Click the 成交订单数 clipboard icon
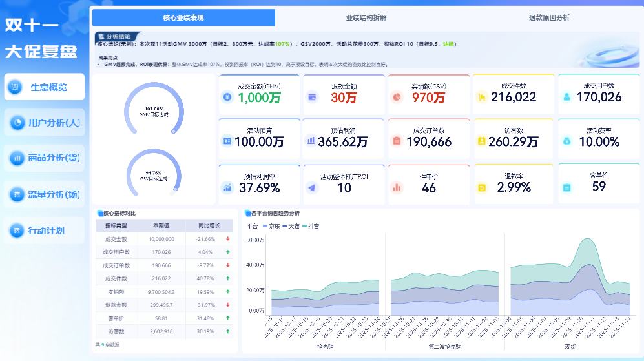Viewport: 644px width, 361px height. pyautogui.click(x=397, y=141)
